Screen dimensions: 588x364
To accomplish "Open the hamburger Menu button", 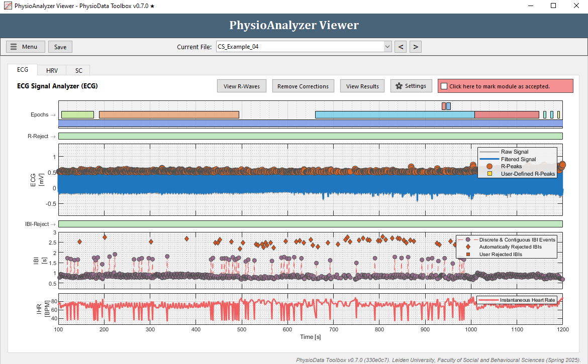I will [x=26, y=47].
